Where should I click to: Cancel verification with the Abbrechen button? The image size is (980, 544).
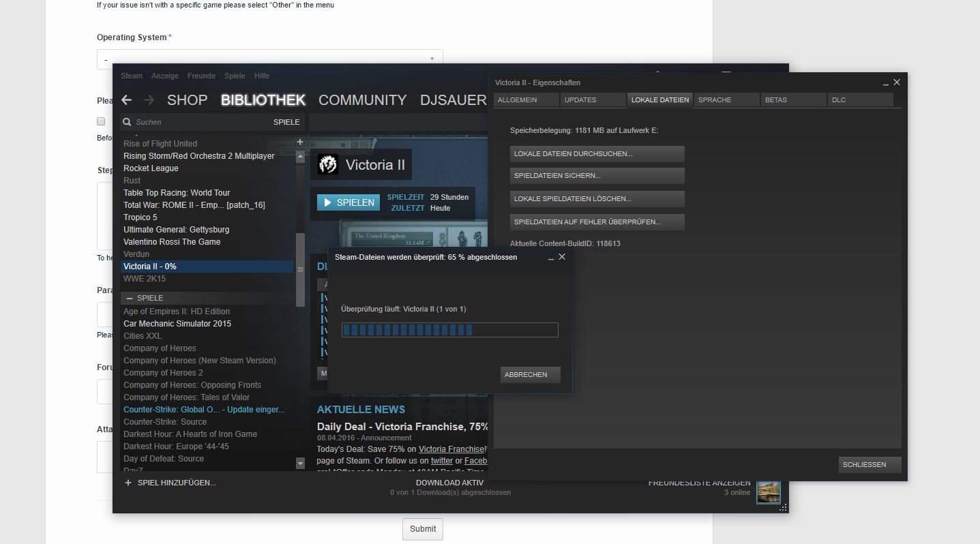[530, 375]
